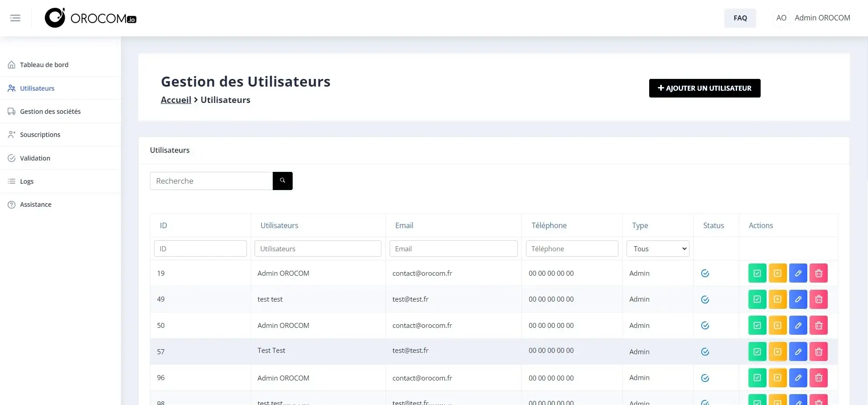Click blue edit pencil for user 50
868x405 pixels.
(x=798, y=326)
